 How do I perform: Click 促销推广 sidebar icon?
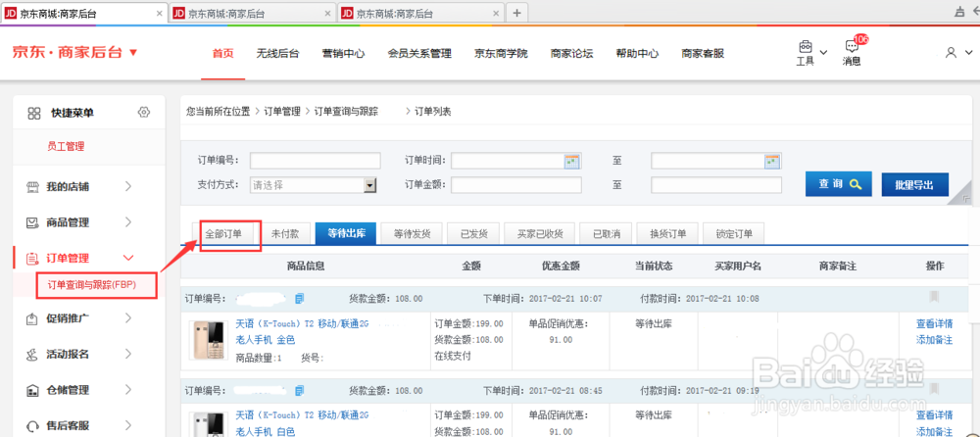tap(32, 318)
